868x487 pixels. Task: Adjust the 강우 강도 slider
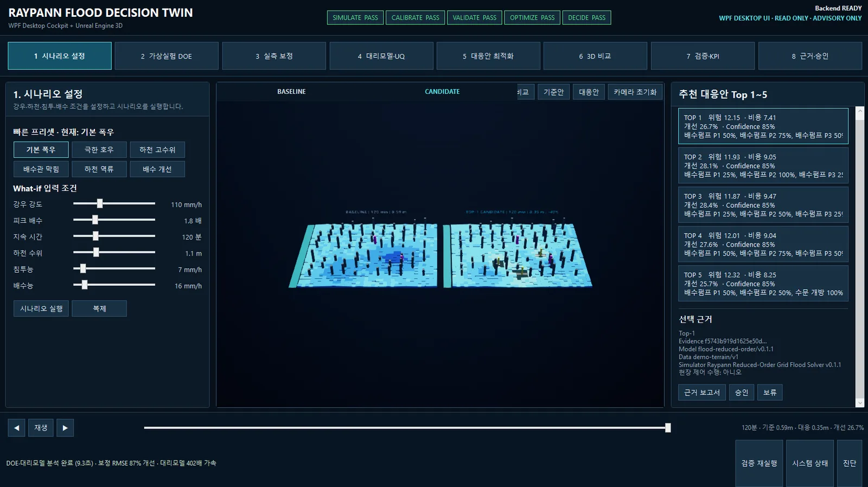pos(100,203)
